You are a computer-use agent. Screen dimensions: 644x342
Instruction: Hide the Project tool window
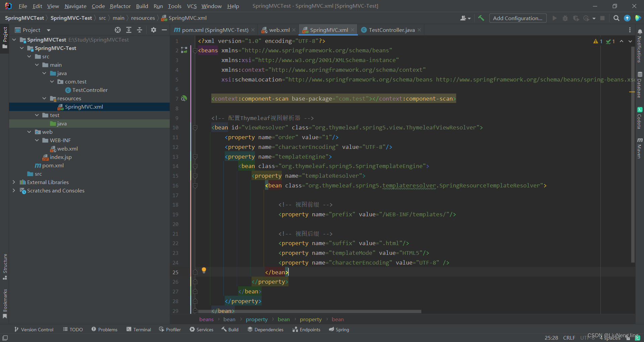[x=164, y=30]
